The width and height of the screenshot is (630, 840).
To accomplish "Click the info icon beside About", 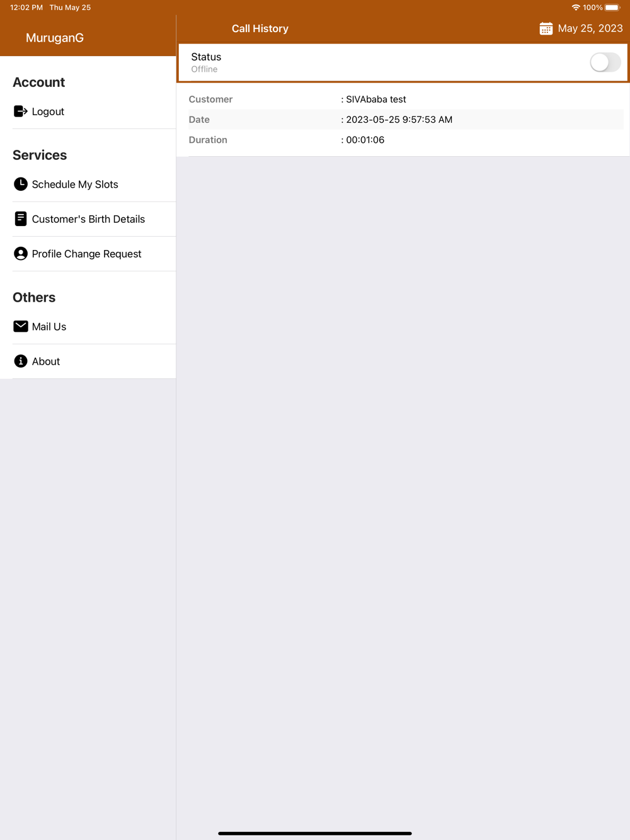I will pyautogui.click(x=20, y=361).
